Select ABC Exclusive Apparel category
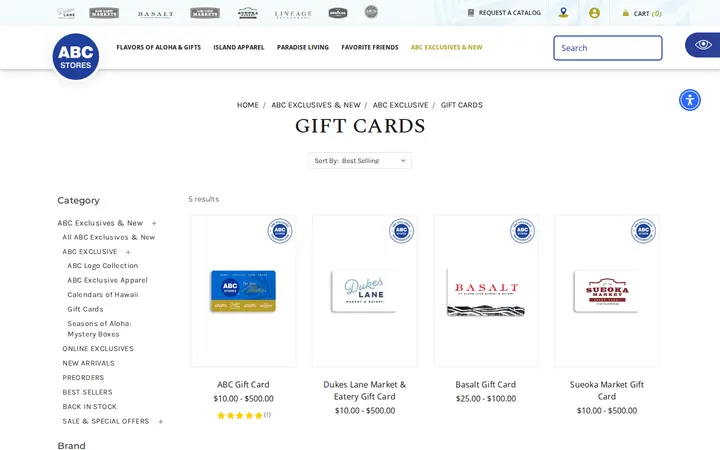The width and height of the screenshot is (720, 450). click(x=107, y=280)
